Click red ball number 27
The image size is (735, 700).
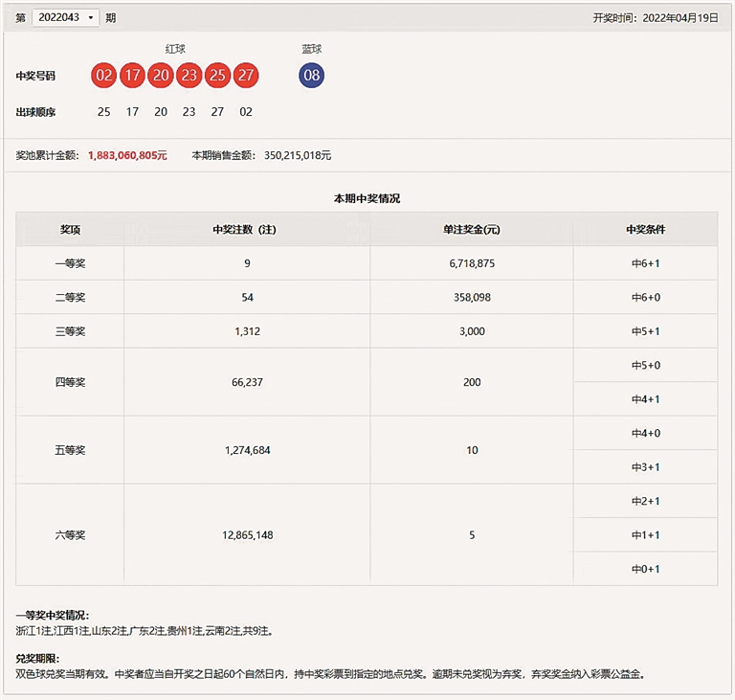(x=246, y=76)
